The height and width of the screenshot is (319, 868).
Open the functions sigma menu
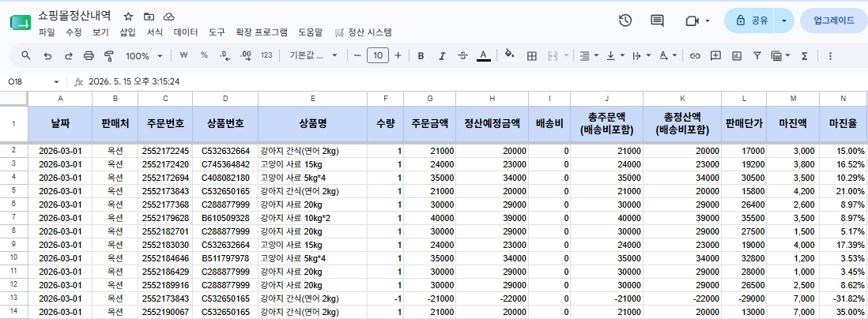click(805, 55)
